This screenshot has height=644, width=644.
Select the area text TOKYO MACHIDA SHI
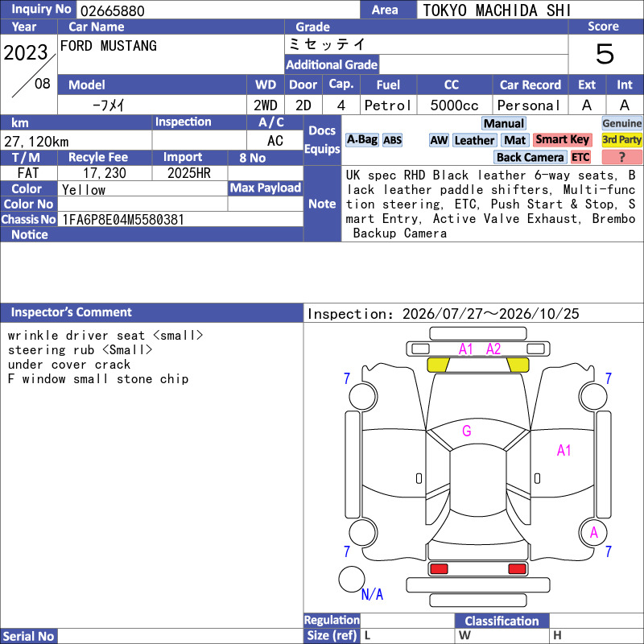pos(497,10)
